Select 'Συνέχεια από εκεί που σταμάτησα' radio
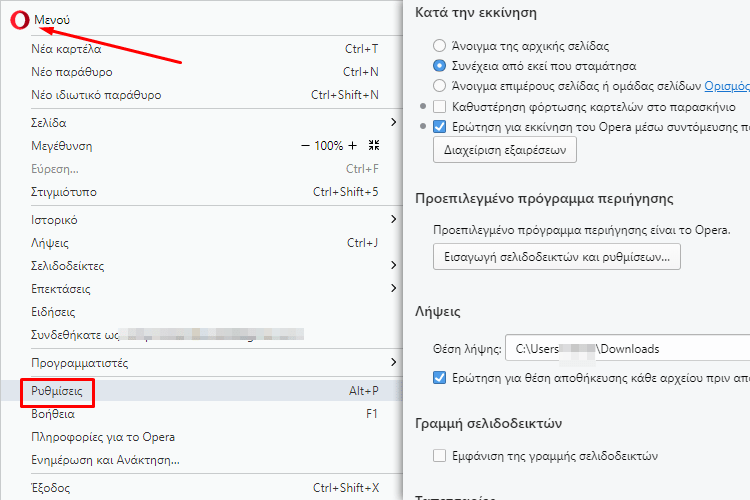Image resolution: width=750 pixels, height=500 pixels. pos(439,66)
